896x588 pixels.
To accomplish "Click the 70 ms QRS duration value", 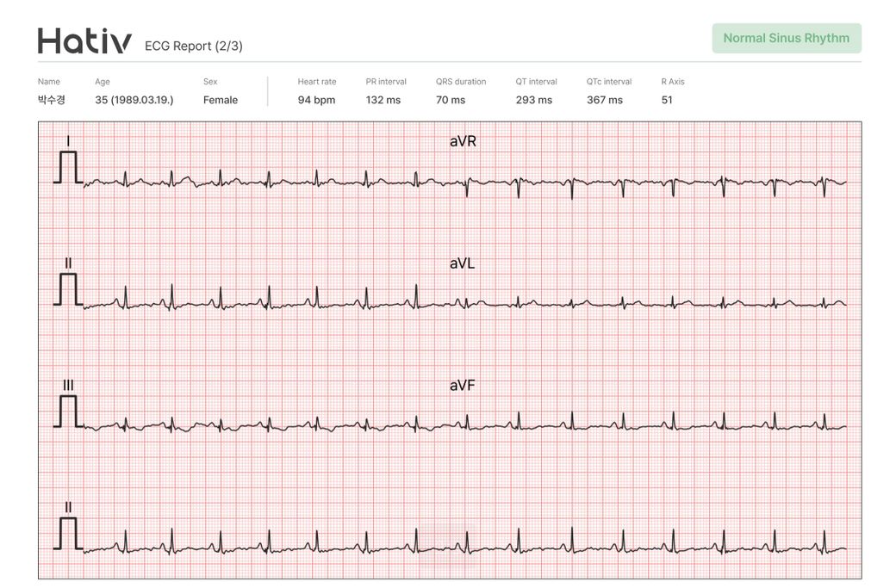I will point(451,100).
